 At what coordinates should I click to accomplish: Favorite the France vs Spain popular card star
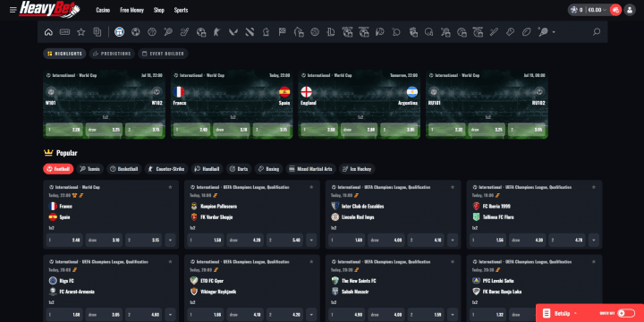170,187
